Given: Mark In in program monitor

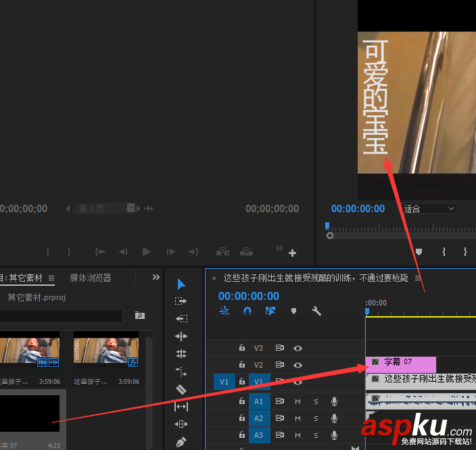Looking at the screenshot, I should tap(444, 252).
